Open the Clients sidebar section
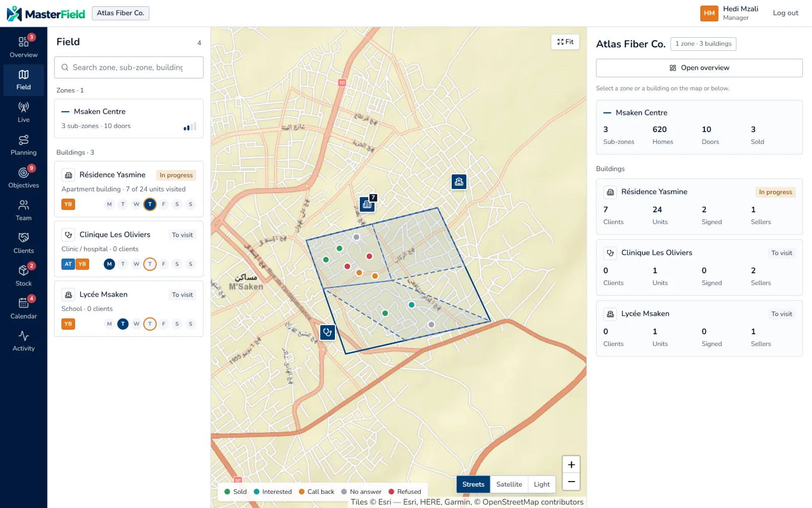The height and width of the screenshot is (508, 812). tap(23, 243)
